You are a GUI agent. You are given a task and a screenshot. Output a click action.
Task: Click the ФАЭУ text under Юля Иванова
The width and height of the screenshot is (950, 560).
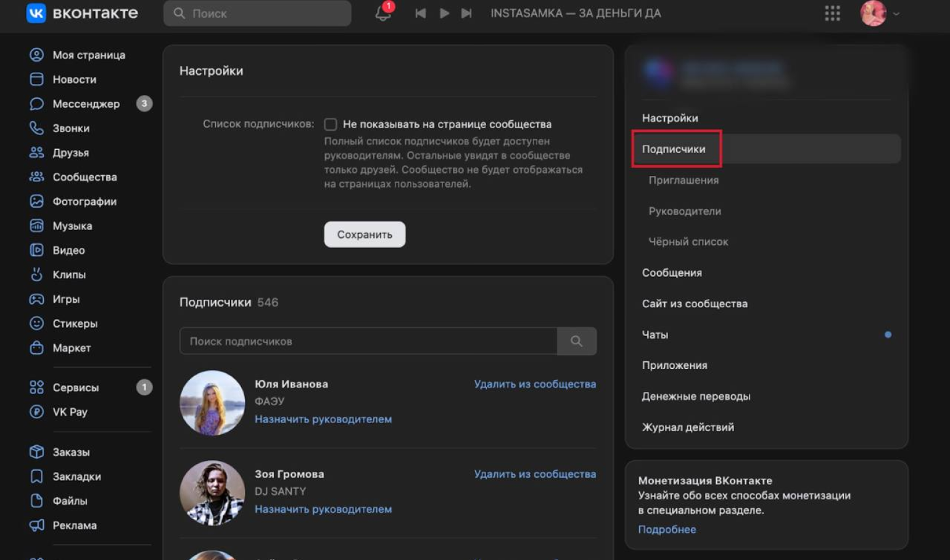(270, 401)
